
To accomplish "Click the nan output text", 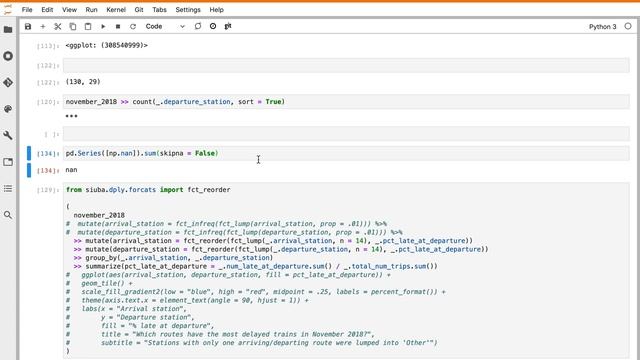I will click(x=71, y=170).
